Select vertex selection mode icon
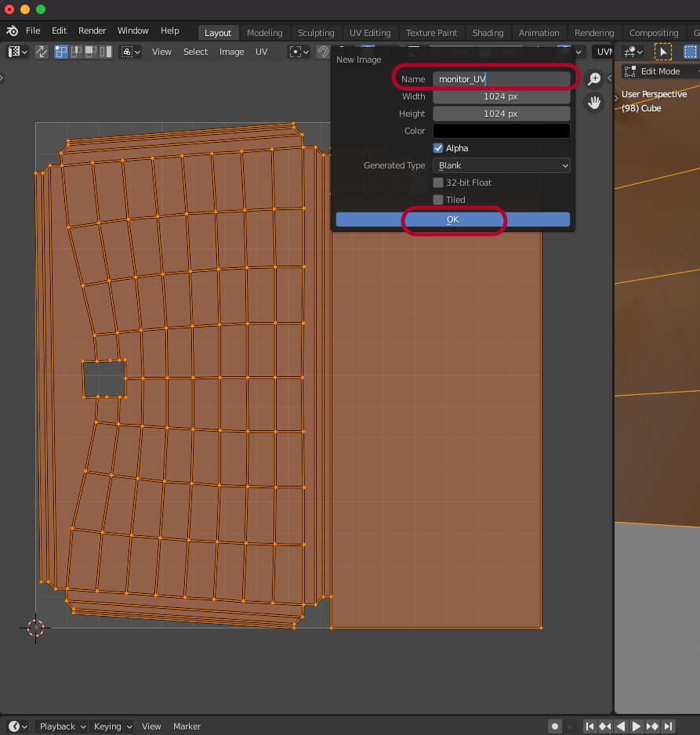Screen dimensions: 700x735 pyautogui.click(x=61, y=52)
